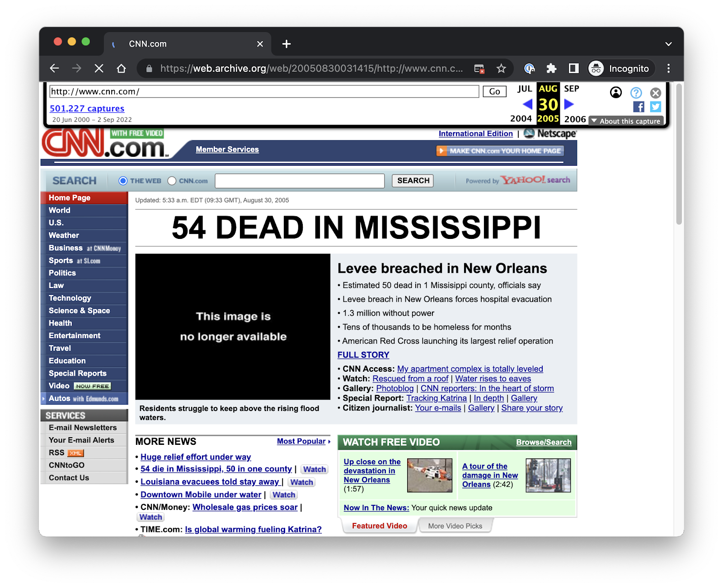Image resolution: width=723 pixels, height=588 pixels.
Task: Open a new tab with the plus button
Action: pos(286,44)
